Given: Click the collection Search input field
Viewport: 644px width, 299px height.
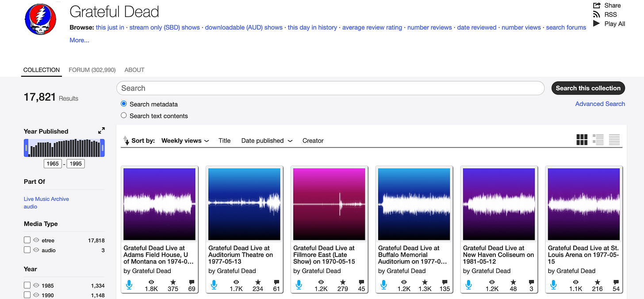Looking at the screenshot, I should (x=330, y=88).
